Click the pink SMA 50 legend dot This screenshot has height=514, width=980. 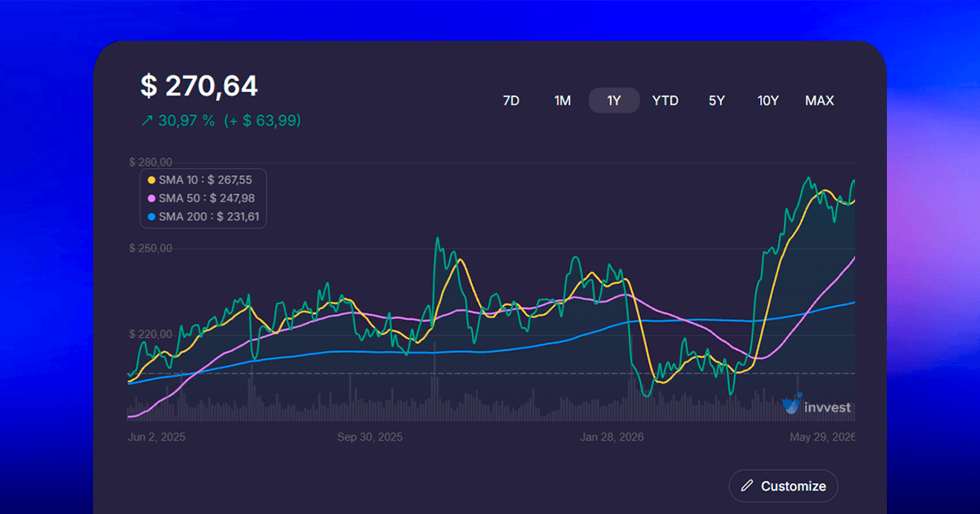[x=151, y=198]
